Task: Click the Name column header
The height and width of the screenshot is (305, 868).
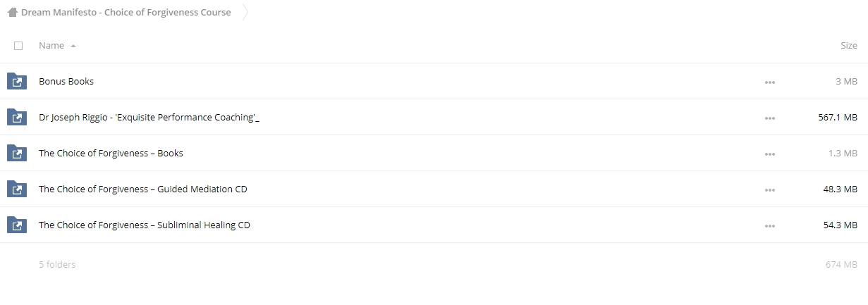Action: (51, 46)
